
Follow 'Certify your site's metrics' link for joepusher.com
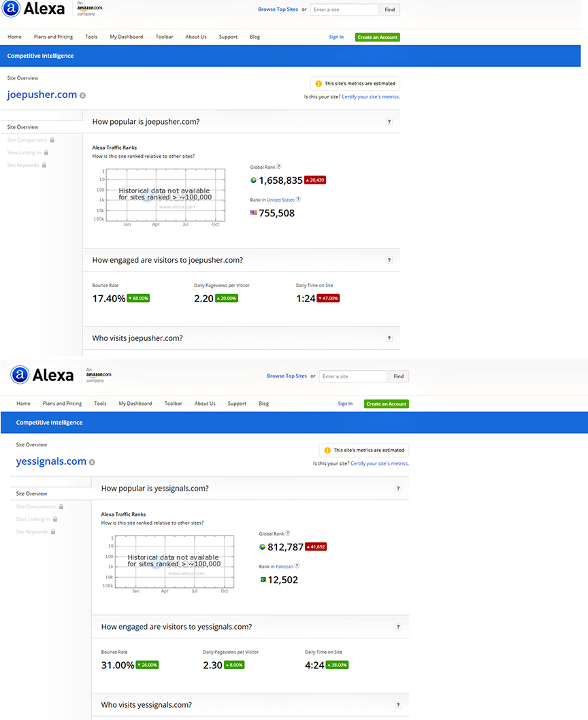tap(371, 97)
